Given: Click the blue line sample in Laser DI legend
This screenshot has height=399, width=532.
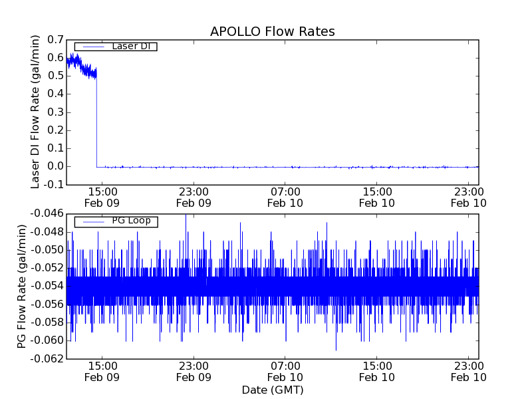Looking at the screenshot, I should [93, 47].
